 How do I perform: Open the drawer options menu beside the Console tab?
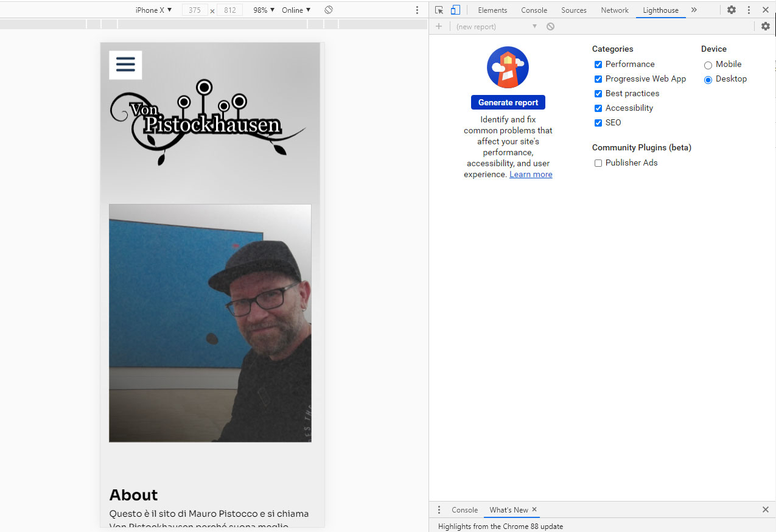439,510
